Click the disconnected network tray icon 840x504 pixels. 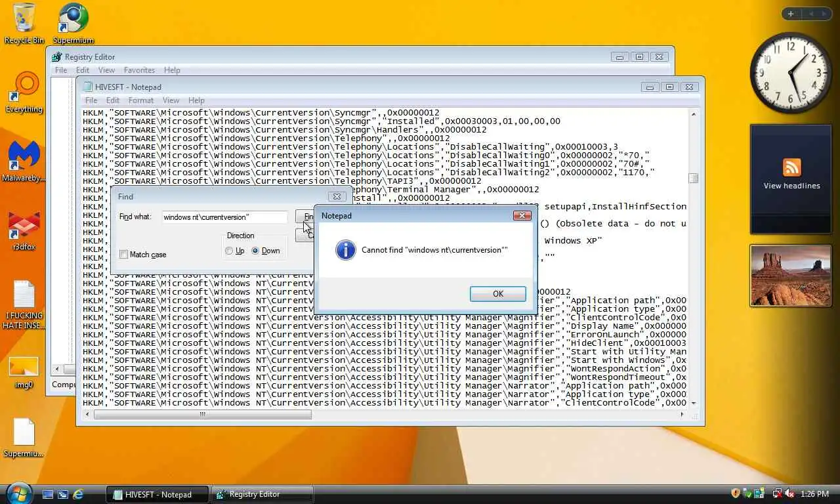point(777,493)
